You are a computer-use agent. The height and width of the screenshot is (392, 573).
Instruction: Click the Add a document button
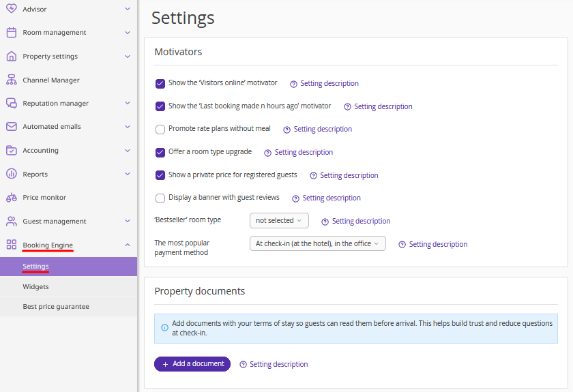tap(192, 364)
